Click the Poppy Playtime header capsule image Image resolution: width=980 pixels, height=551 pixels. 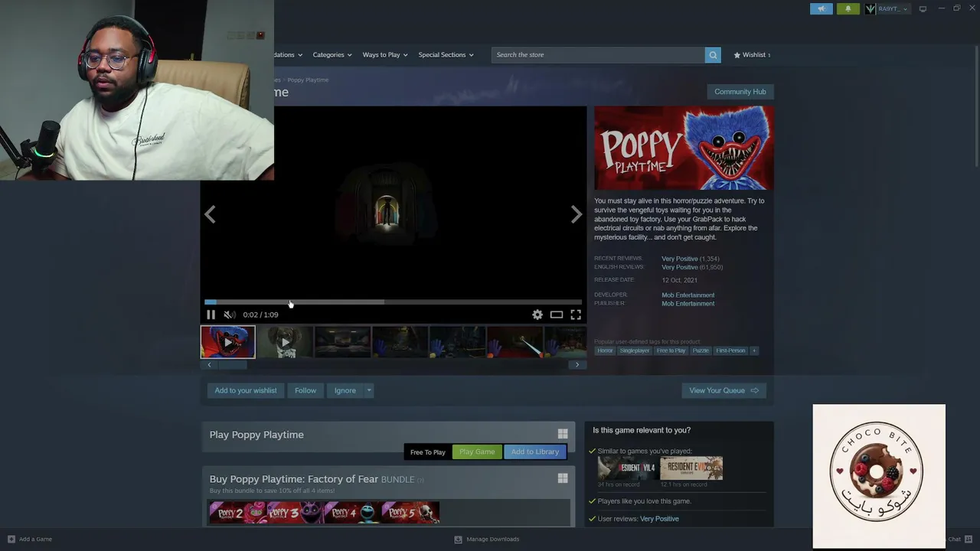(684, 148)
